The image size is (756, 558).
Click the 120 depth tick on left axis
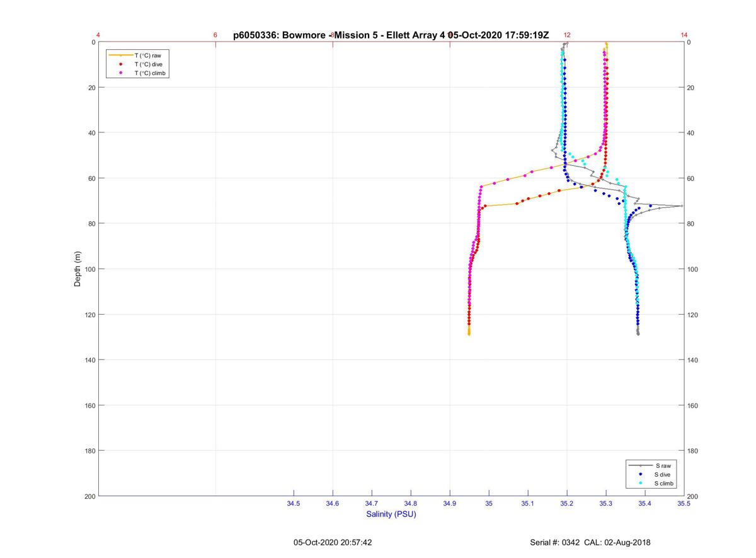[89, 315]
